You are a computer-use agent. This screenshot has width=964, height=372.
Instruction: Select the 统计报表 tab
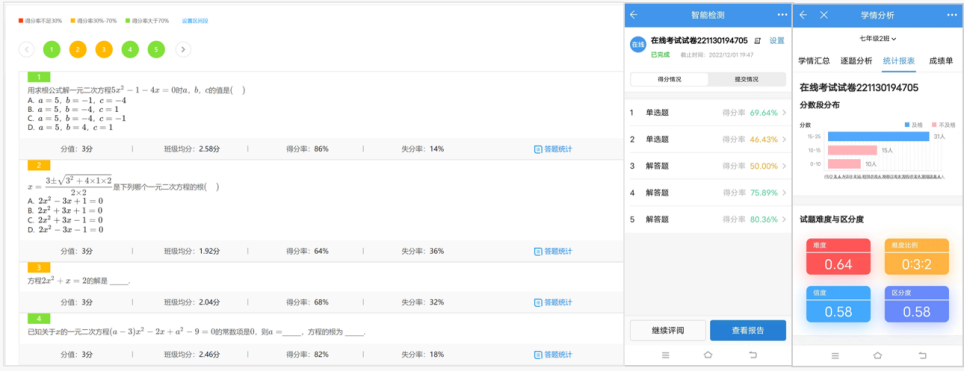click(899, 61)
